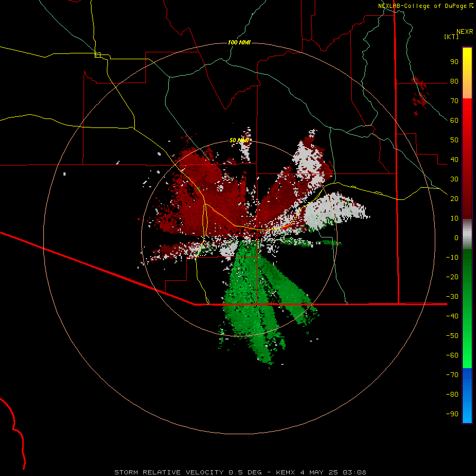Viewport: 476px width, 476px height.
Task: Click the 70 value on velocity scale
Action: pos(454,101)
